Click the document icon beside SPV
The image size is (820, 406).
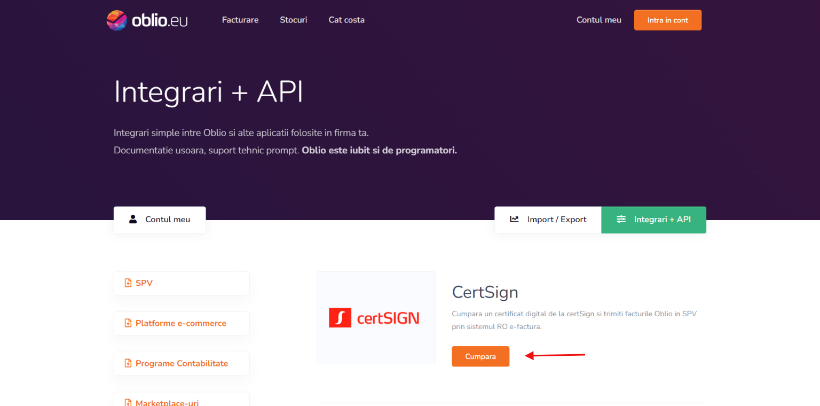pyautogui.click(x=128, y=283)
